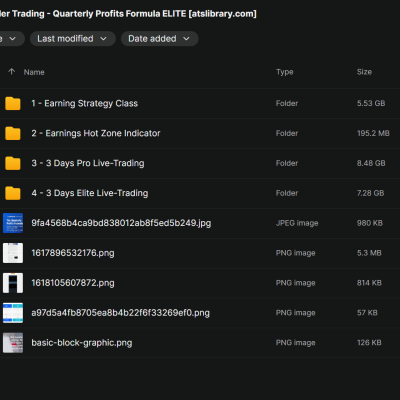Image resolution: width=400 pixels, height=400 pixels.
Task: Sort files by the Name column header
Action: click(34, 72)
